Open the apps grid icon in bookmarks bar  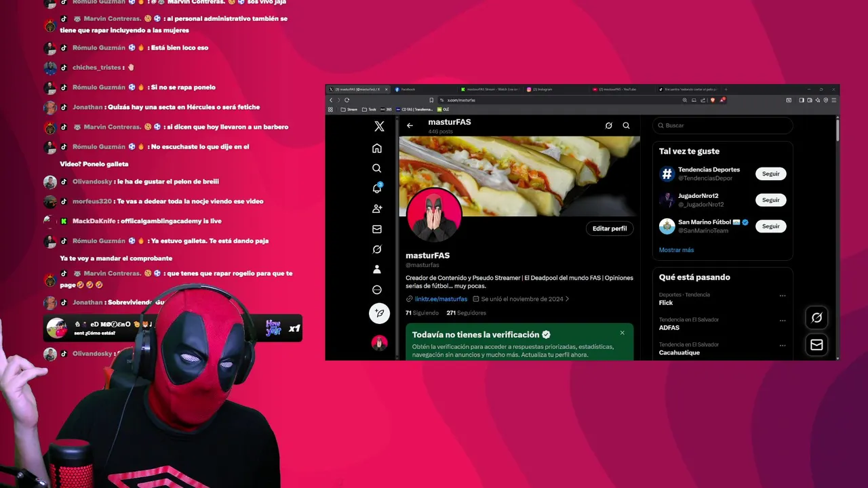coord(330,109)
